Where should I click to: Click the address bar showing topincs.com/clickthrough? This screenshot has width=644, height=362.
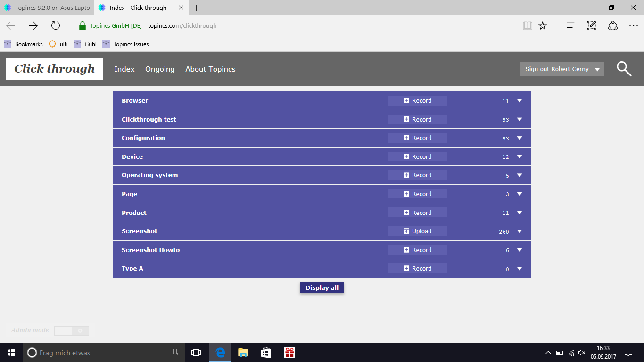pyautogui.click(x=182, y=26)
